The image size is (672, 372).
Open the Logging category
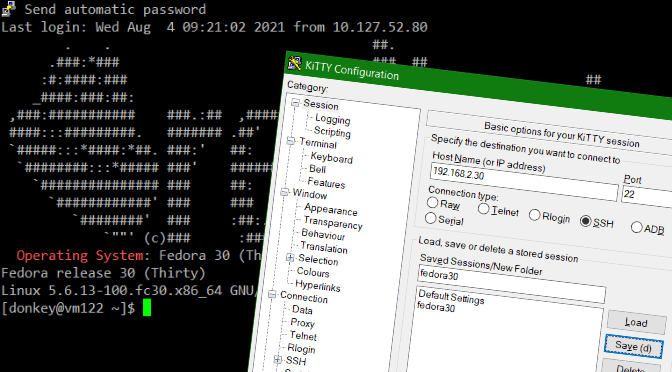(333, 119)
